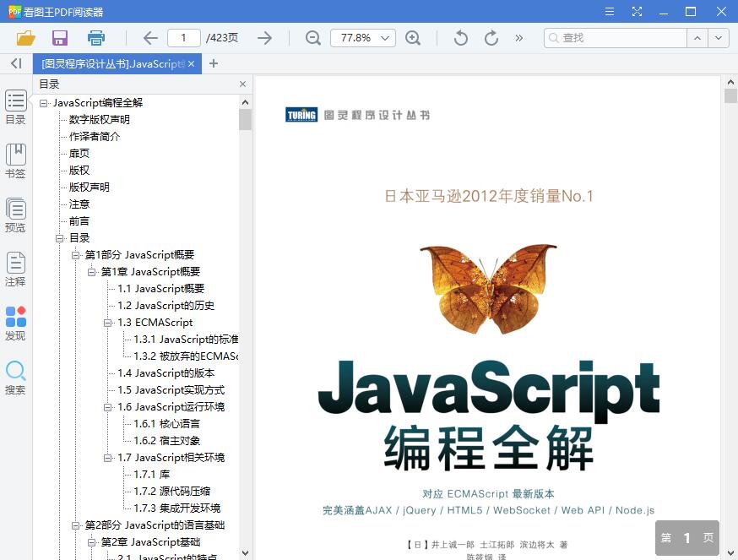The width and height of the screenshot is (738, 560).
Task: Add a new tab with plus button
Action: click(214, 63)
